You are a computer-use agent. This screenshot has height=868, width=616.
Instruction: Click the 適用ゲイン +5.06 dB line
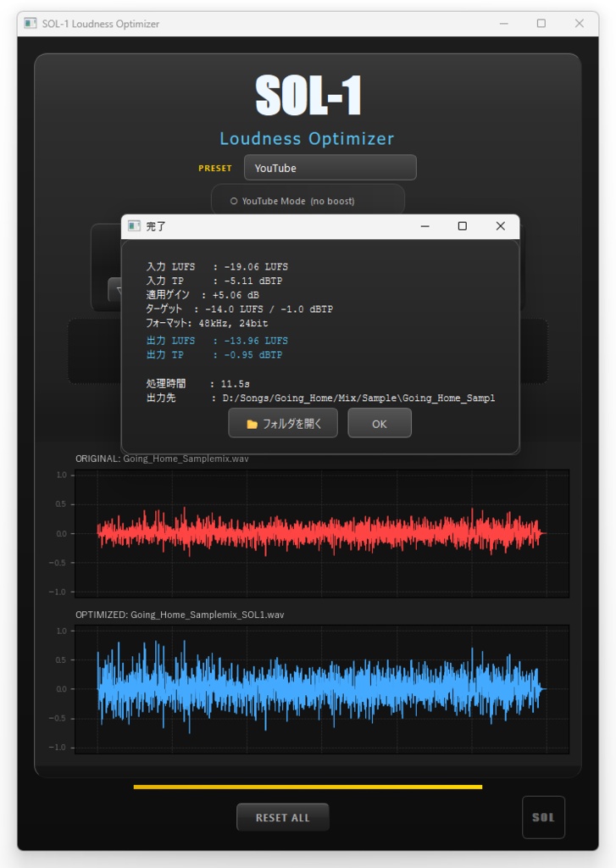point(203,295)
